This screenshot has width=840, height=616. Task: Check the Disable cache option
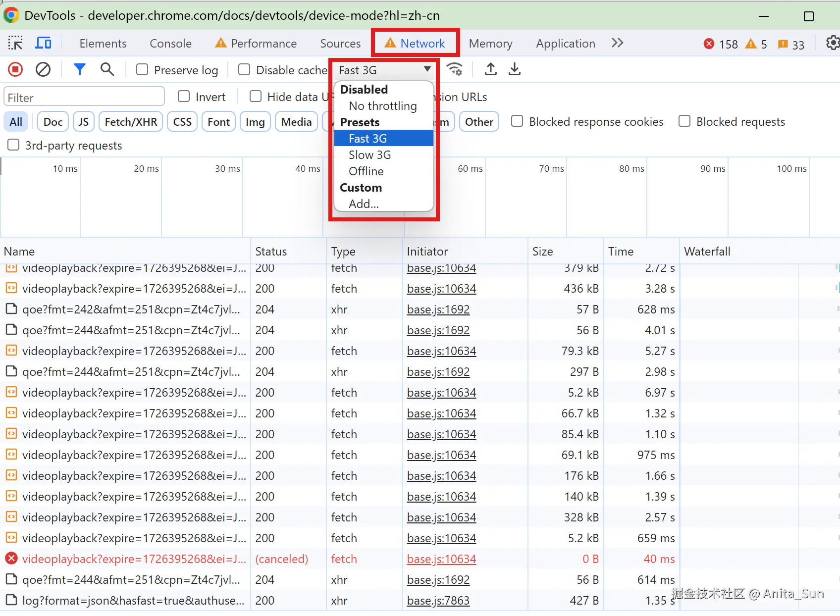tap(244, 70)
